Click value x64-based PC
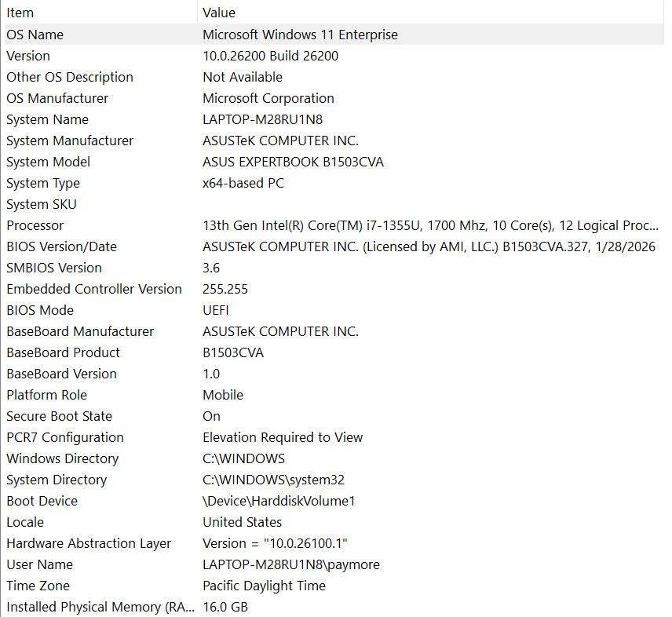 pyautogui.click(x=243, y=183)
